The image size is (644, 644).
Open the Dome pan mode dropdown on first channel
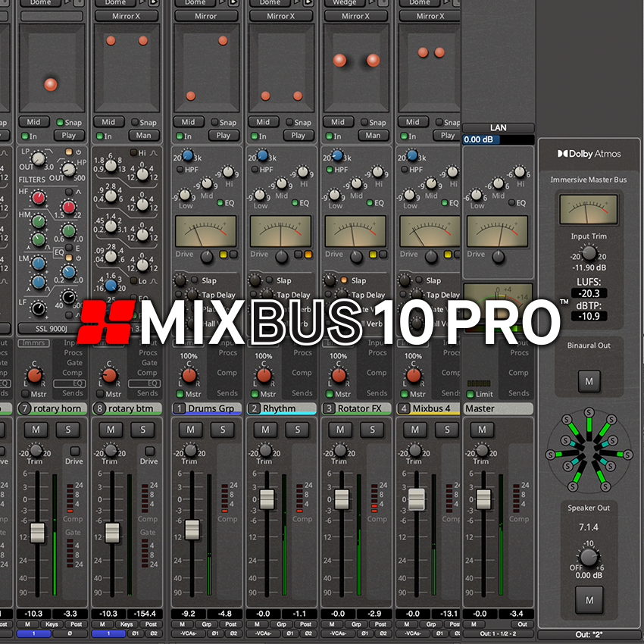point(41,4)
